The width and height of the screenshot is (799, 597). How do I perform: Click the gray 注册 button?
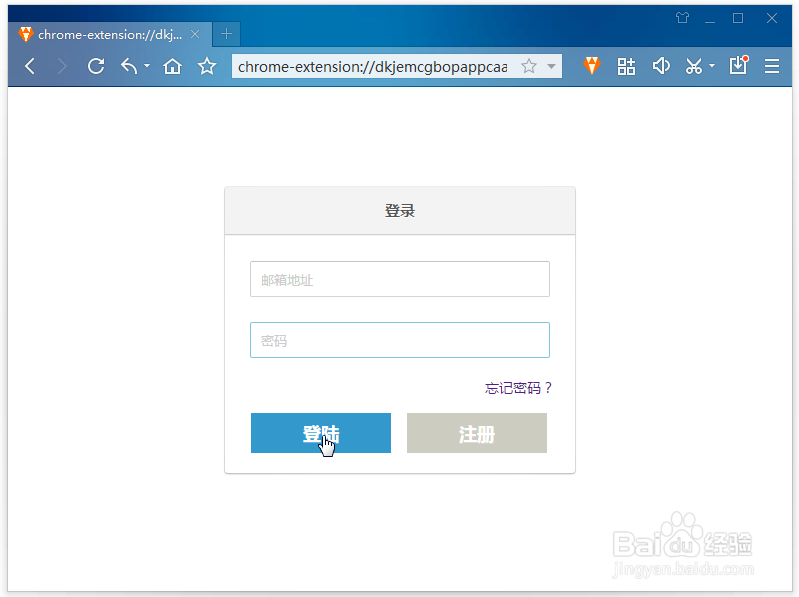pos(477,433)
